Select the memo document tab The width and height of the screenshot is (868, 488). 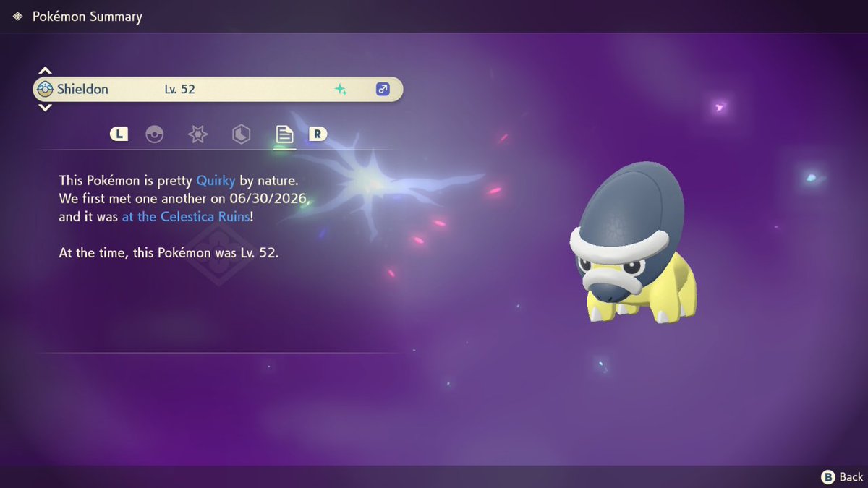284,134
